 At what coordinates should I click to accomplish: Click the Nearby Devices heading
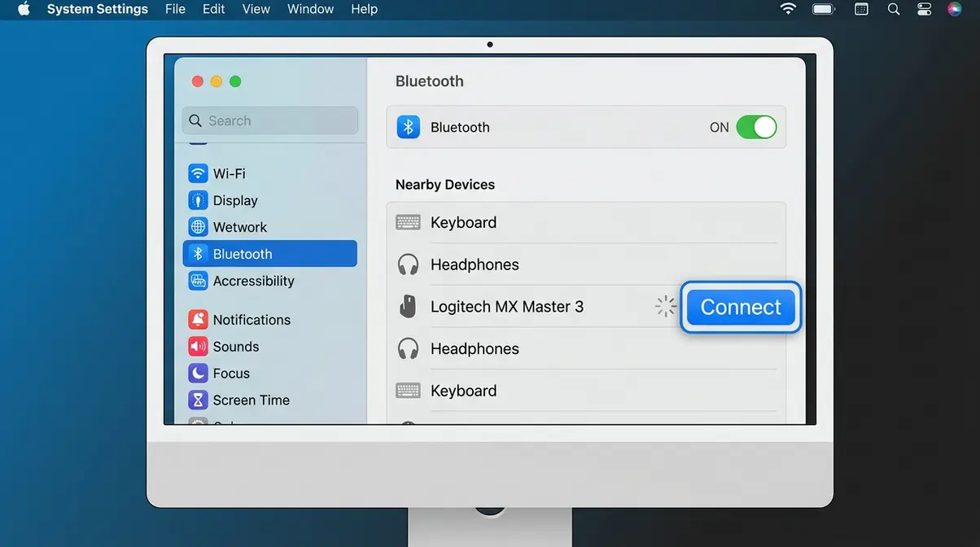(x=445, y=185)
